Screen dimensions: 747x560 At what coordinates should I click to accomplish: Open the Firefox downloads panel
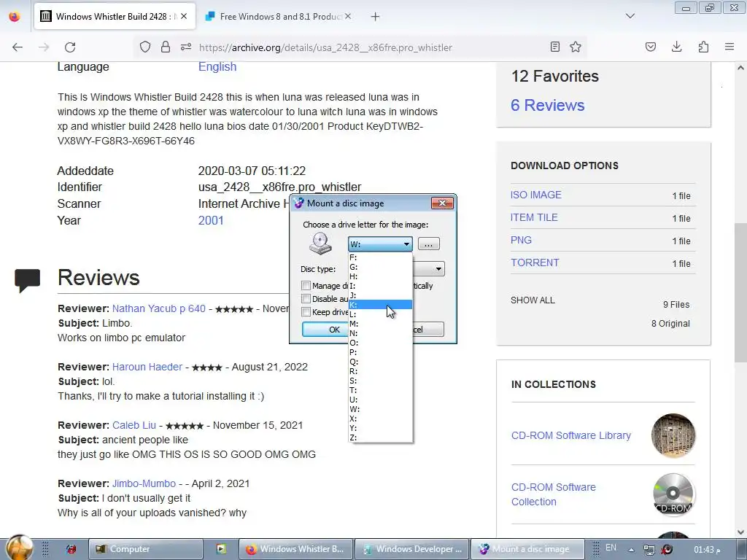click(x=676, y=47)
